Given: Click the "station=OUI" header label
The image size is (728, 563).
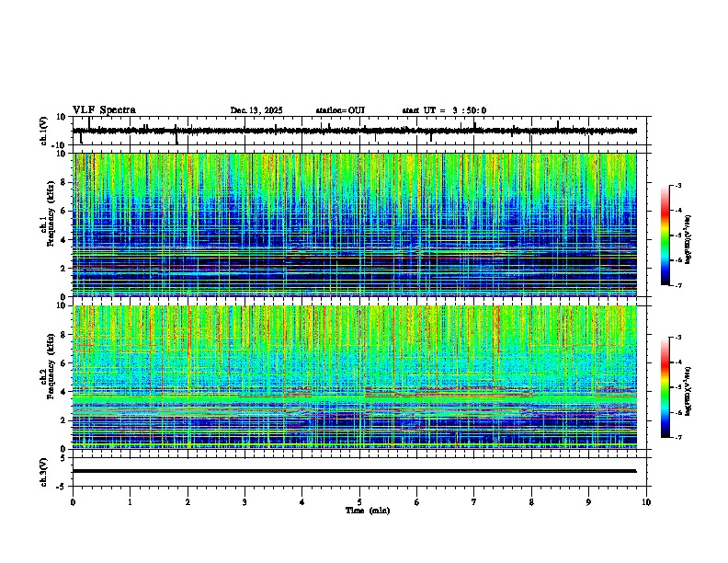Looking at the screenshot, I should point(340,110).
